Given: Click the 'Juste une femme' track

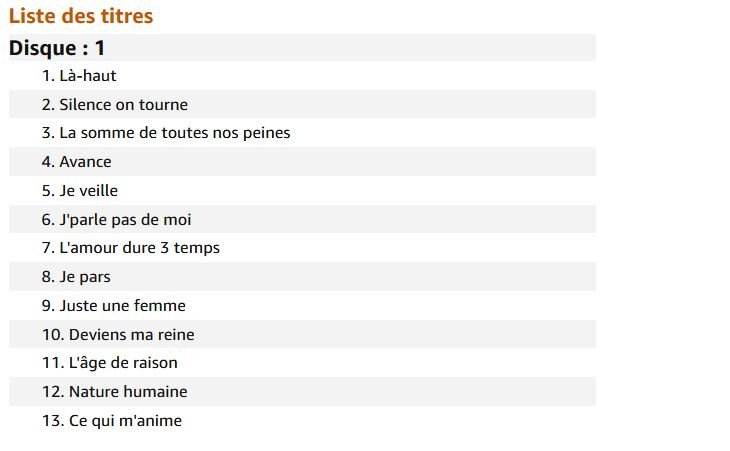Looking at the screenshot, I should click(x=122, y=305).
